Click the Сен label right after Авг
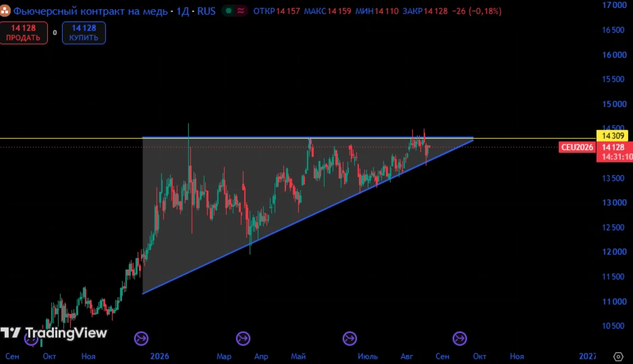The width and height of the screenshot is (633, 364). [x=442, y=357]
